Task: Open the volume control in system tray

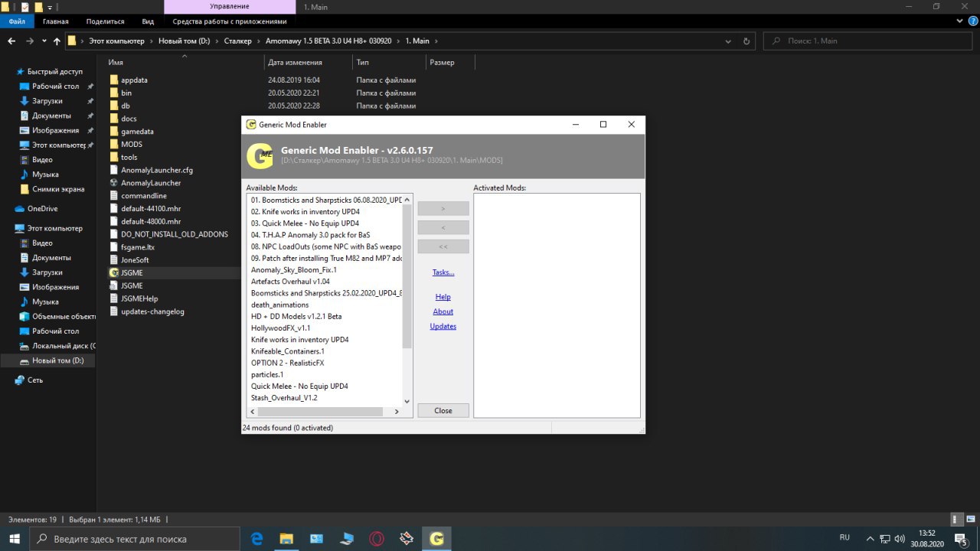Action: [x=900, y=539]
